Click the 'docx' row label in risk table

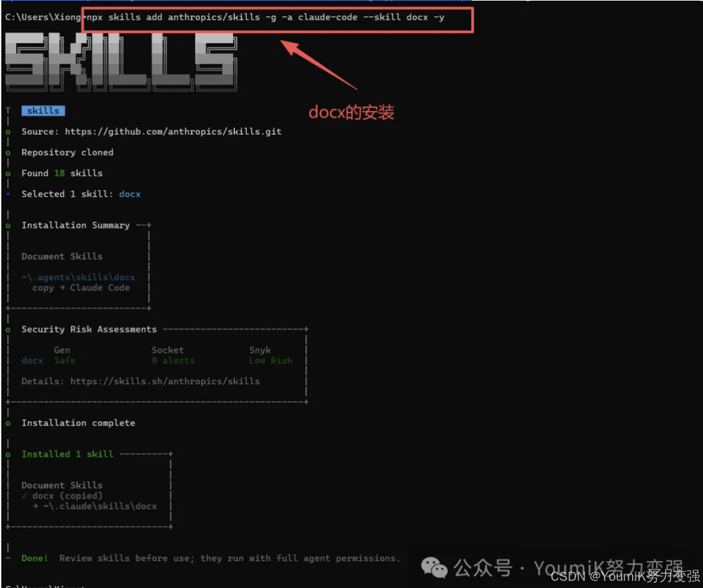(33, 361)
